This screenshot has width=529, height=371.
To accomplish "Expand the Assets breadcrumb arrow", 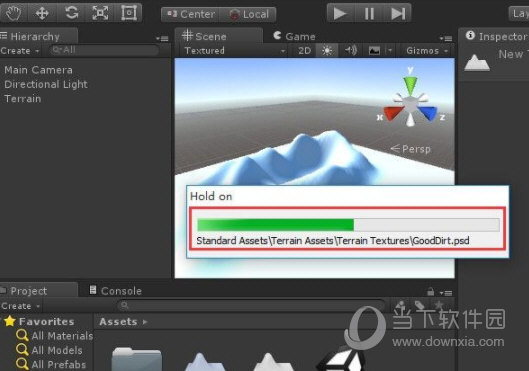I will coord(145,322).
